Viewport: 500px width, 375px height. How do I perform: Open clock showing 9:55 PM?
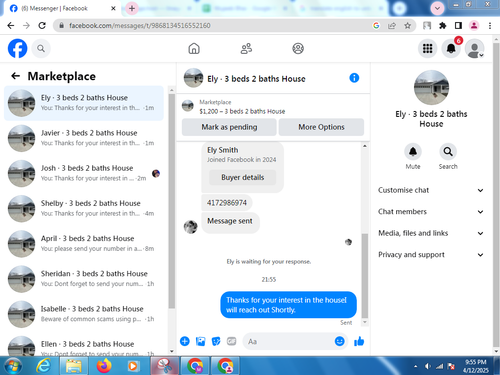pyautogui.click(x=475, y=366)
